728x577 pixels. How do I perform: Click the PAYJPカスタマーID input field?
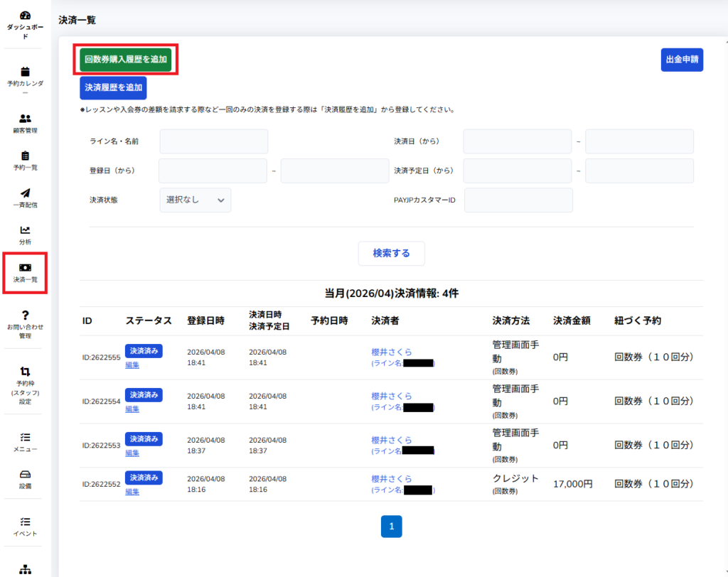point(518,200)
